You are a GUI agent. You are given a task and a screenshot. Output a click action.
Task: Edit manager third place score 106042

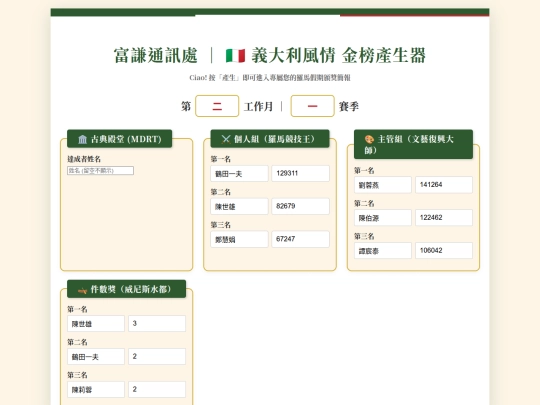(444, 251)
